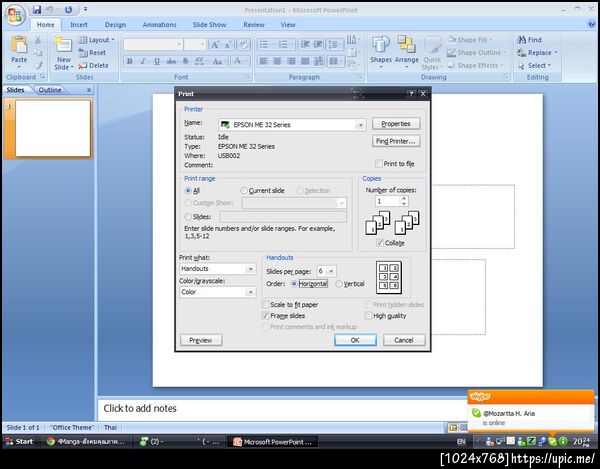The image size is (600, 469).
Task: Click the Find Printer button
Action: click(396, 141)
